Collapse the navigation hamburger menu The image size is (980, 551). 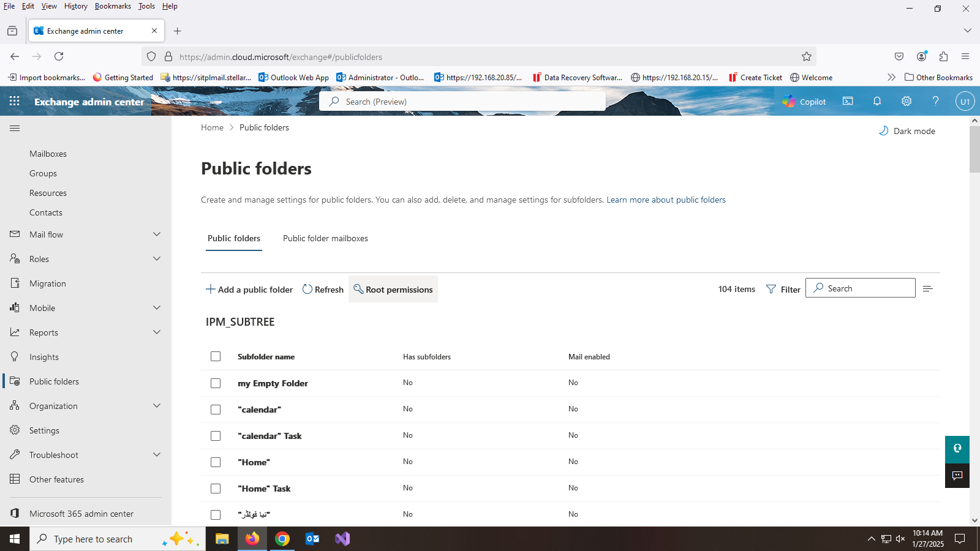(x=15, y=129)
